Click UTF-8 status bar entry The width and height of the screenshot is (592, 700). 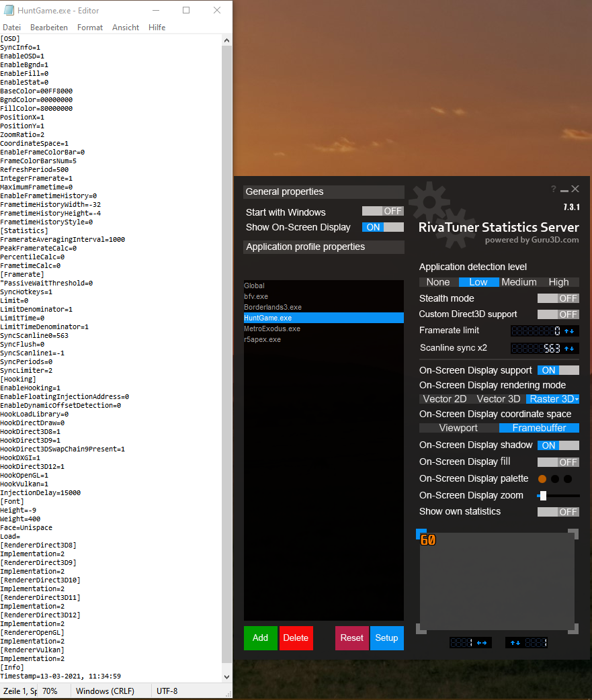point(167,691)
